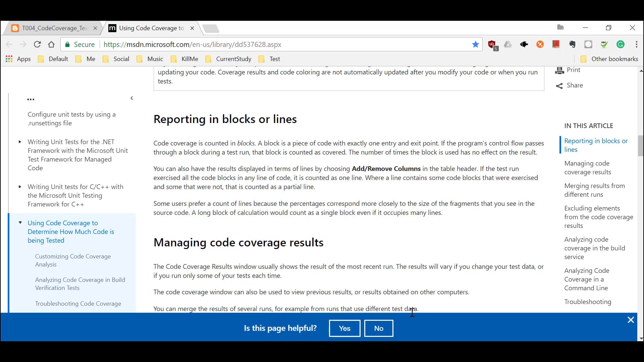Open the Evernote Web Clipper extension
The image size is (644, 362).
pyautogui.click(x=572, y=44)
